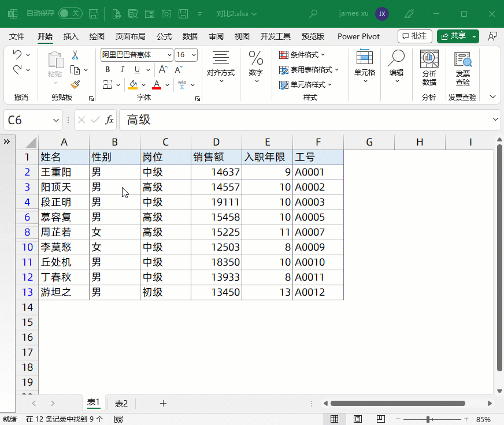Click the Format Painter brush icon
Viewport: 504px width, 425px height.
point(75,84)
